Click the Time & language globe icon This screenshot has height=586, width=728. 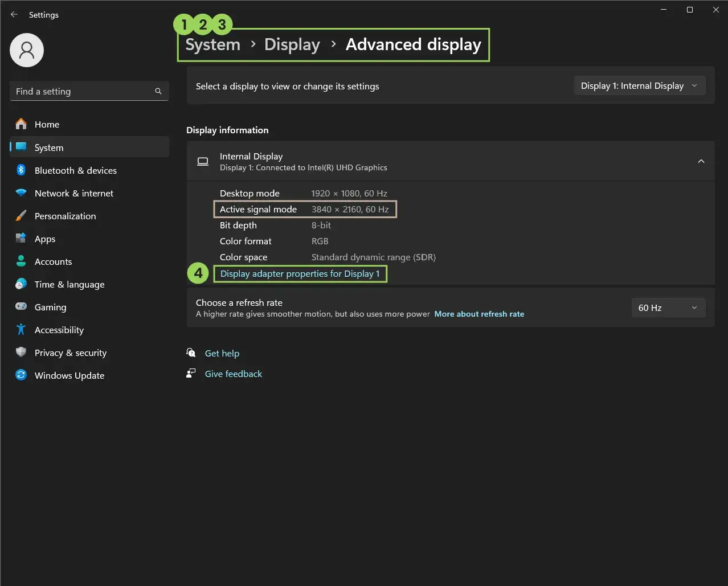(21, 284)
